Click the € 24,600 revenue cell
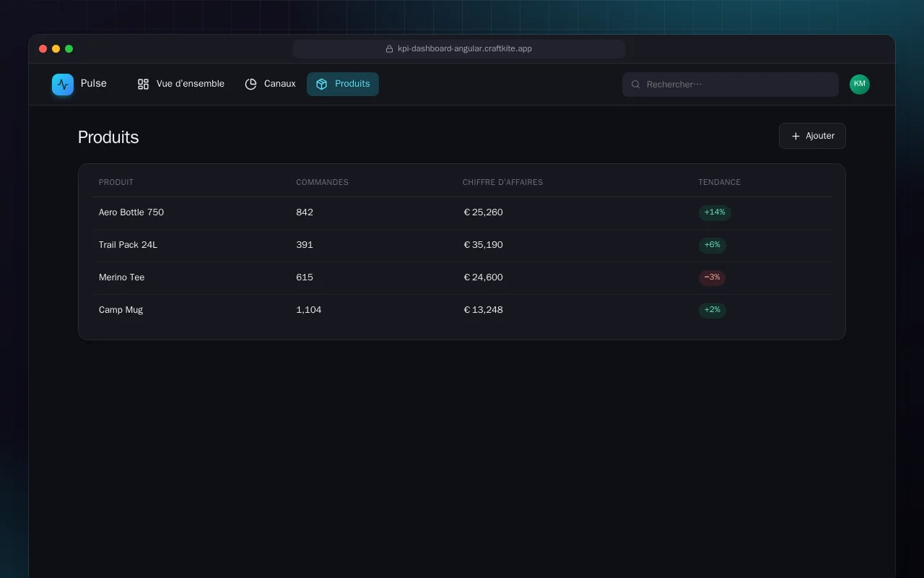 (x=483, y=277)
